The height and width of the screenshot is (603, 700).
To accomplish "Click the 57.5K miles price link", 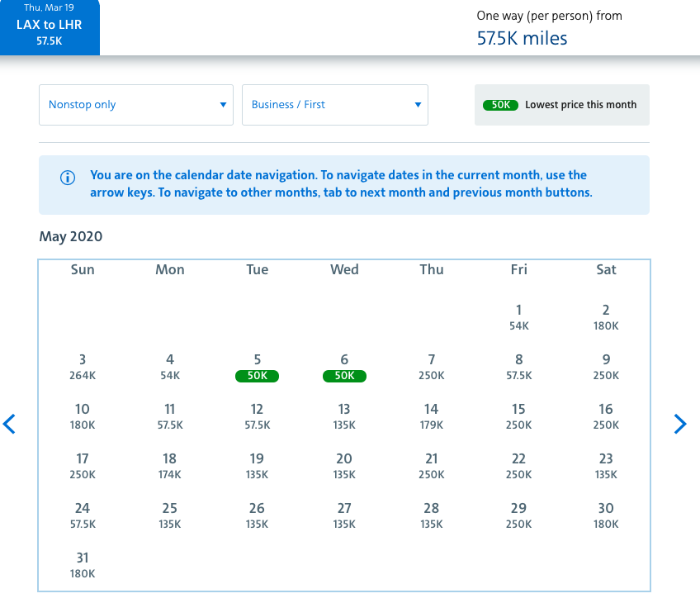I will 522,38.
